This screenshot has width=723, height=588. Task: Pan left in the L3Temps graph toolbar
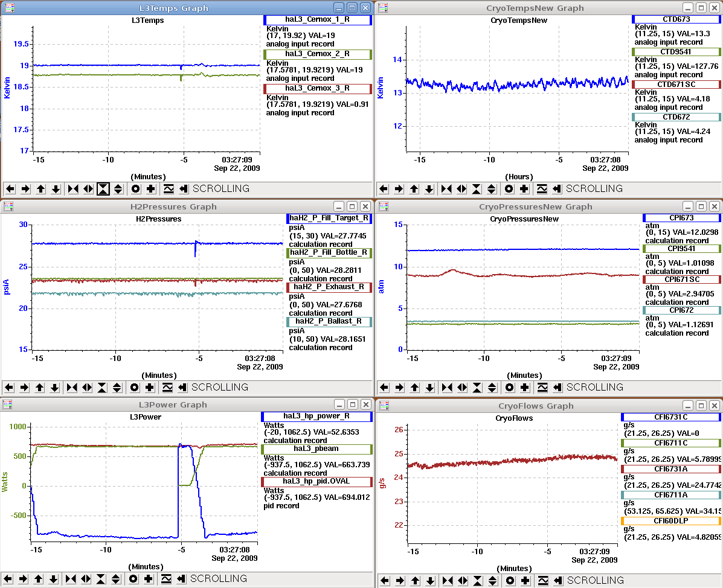pos(11,189)
